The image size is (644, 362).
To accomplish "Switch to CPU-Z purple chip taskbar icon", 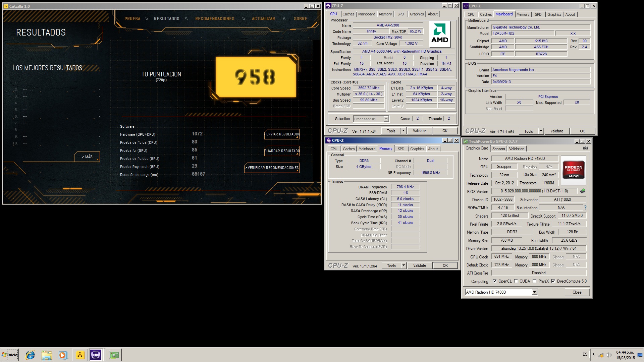I will (96, 355).
